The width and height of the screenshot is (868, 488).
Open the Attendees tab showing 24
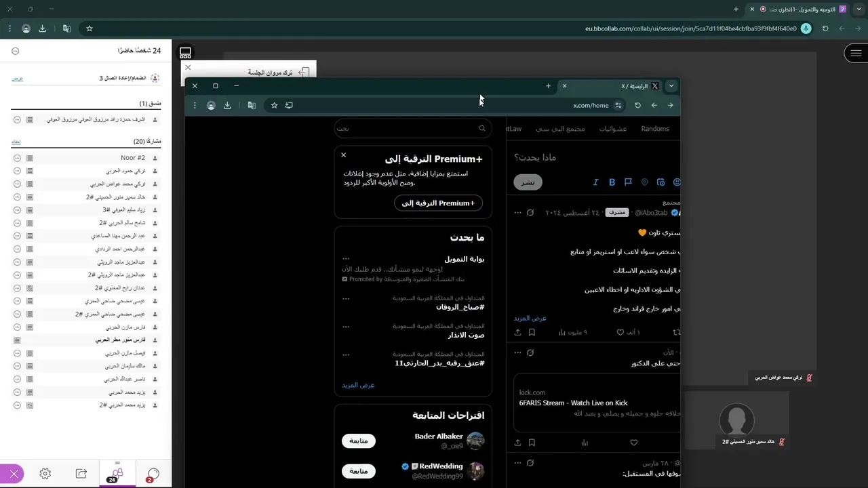pyautogui.click(x=117, y=474)
